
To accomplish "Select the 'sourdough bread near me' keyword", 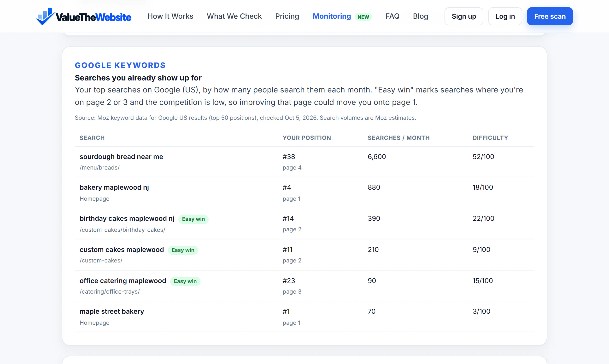I will tap(121, 156).
